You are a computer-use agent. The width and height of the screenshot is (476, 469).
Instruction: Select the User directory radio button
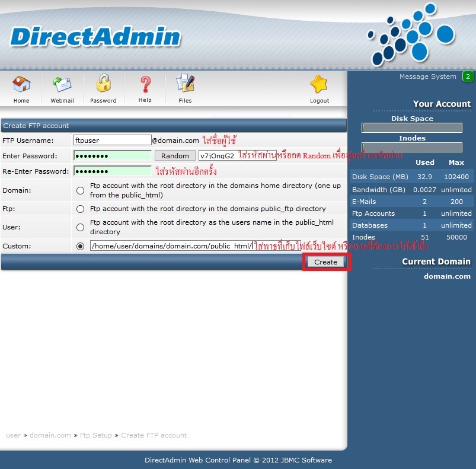tap(80, 227)
